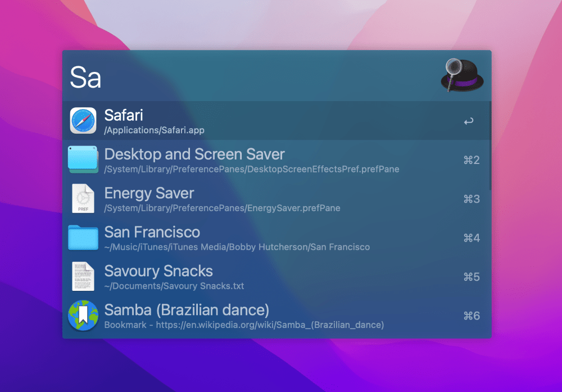
Task: Click the Energy Saver PREF document icon
Action: (83, 199)
